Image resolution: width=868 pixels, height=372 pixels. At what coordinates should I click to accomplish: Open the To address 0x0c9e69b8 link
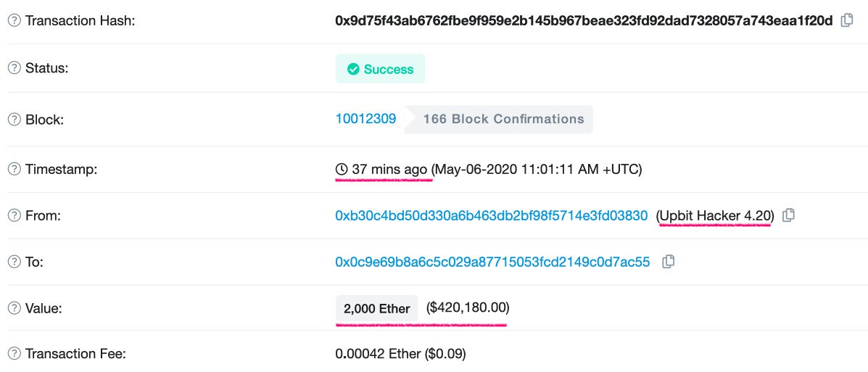(x=492, y=261)
